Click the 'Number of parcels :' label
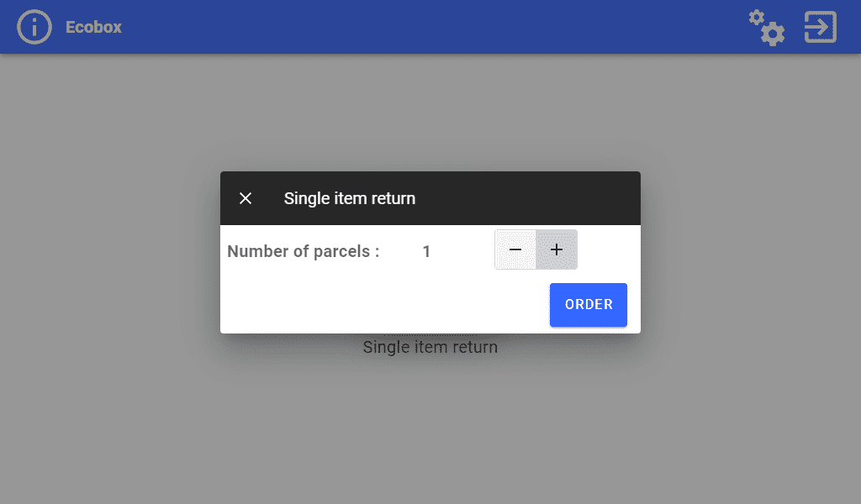The image size is (861, 504). pyautogui.click(x=304, y=251)
